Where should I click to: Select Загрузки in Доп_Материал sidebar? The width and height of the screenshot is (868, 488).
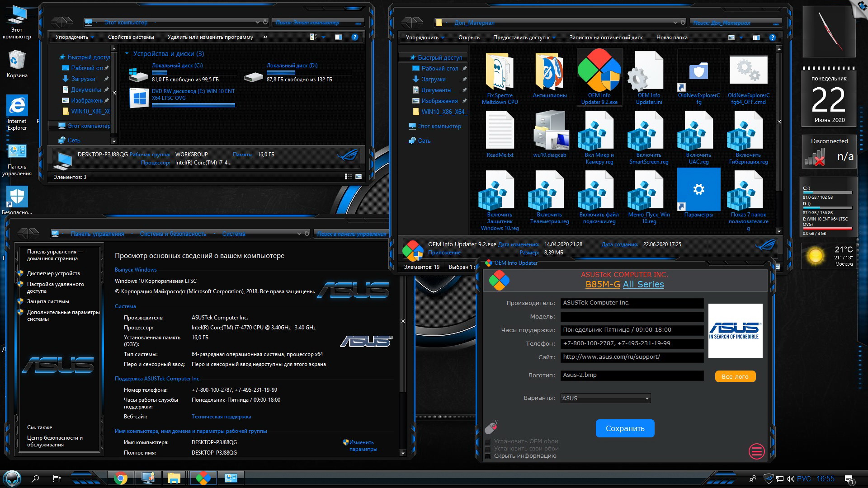433,79
